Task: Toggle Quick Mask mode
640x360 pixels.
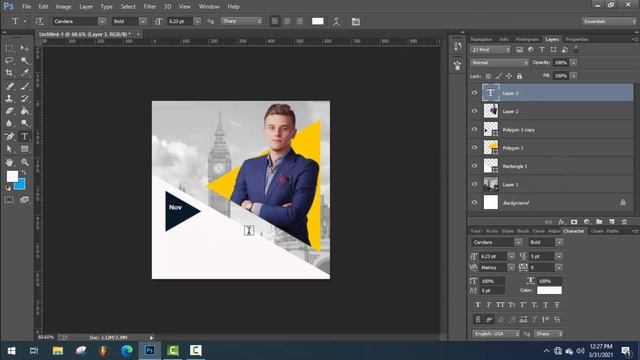Action: pos(9,200)
